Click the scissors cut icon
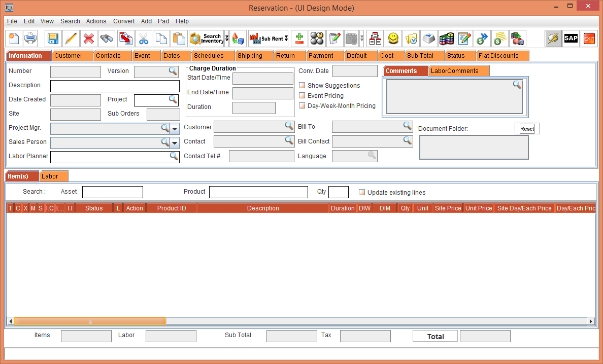Image resolution: width=603 pixels, height=364 pixels. coord(144,39)
